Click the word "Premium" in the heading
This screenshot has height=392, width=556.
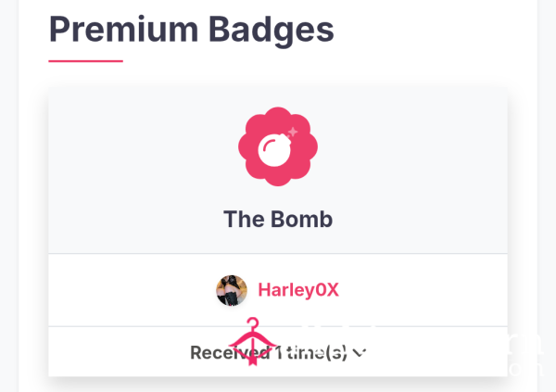(124, 29)
